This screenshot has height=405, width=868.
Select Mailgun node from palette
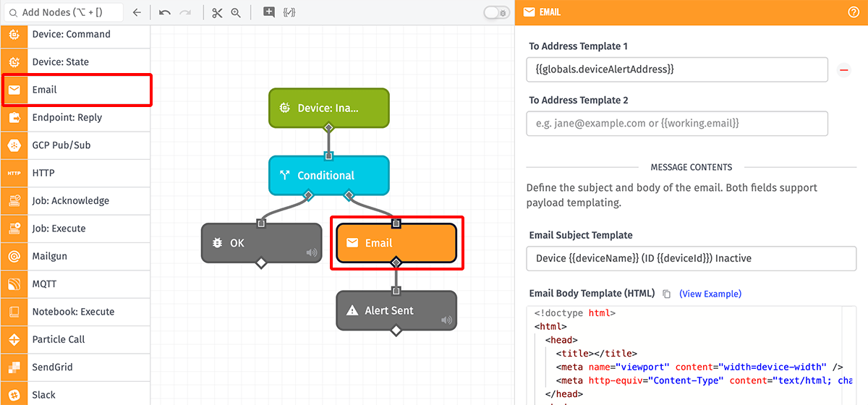[75, 256]
